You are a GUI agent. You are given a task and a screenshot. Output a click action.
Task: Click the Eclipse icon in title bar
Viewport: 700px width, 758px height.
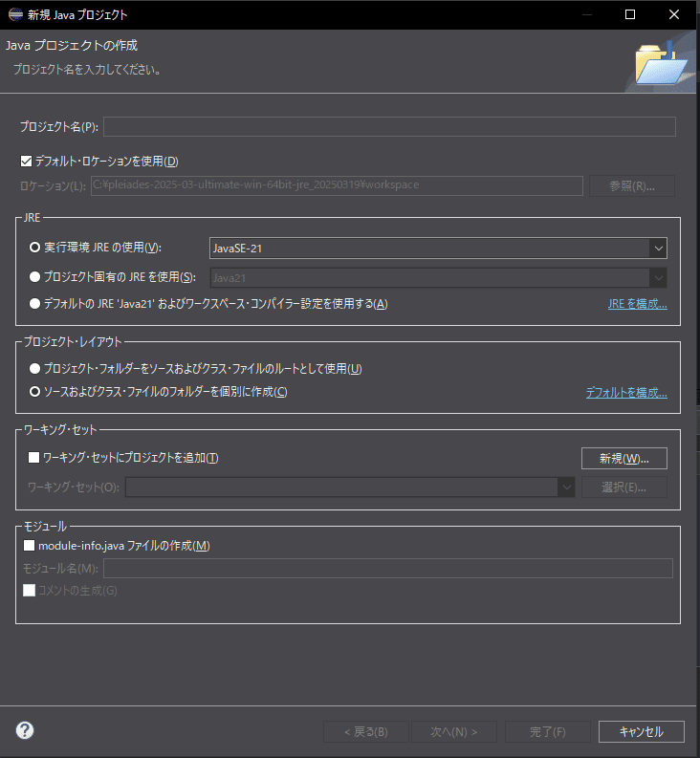click(x=14, y=14)
